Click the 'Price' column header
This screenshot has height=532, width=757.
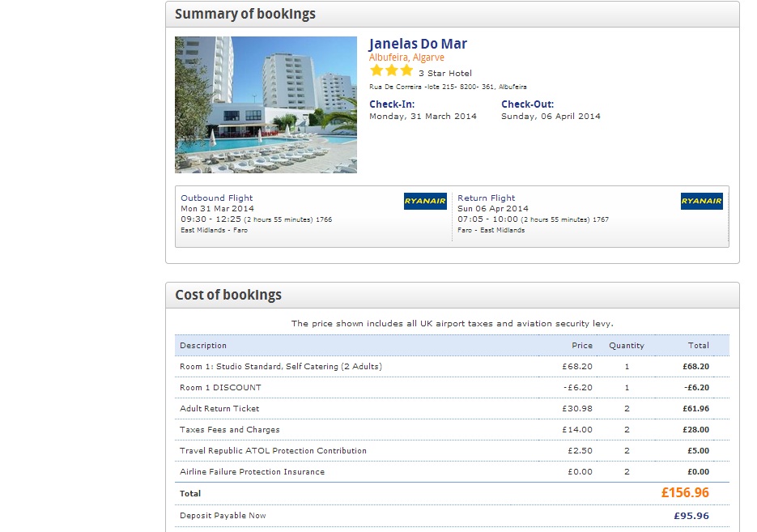(582, 346)
